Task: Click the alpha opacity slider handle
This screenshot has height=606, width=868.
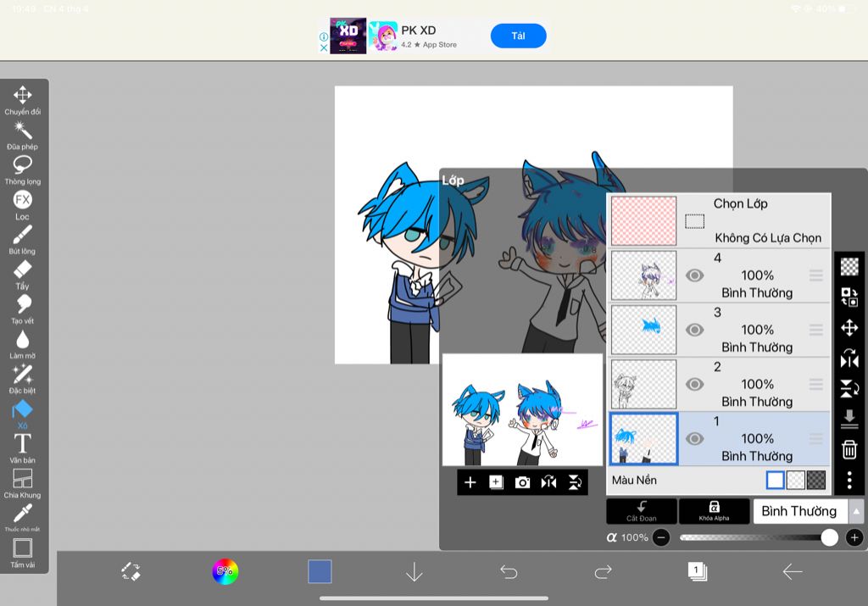Action: pyautogui.click(x=829, y=537)
